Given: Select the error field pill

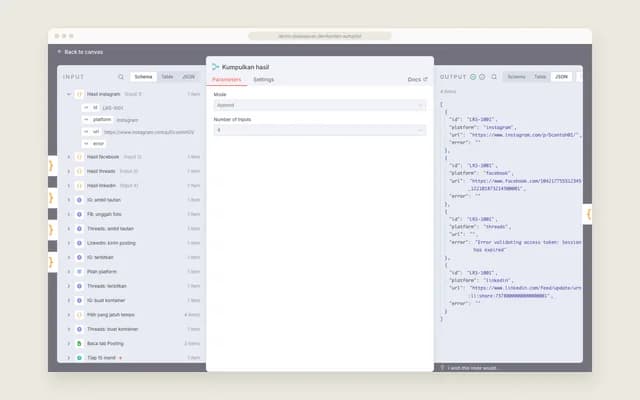Looking at the screenshot, I should click(94, 144).
